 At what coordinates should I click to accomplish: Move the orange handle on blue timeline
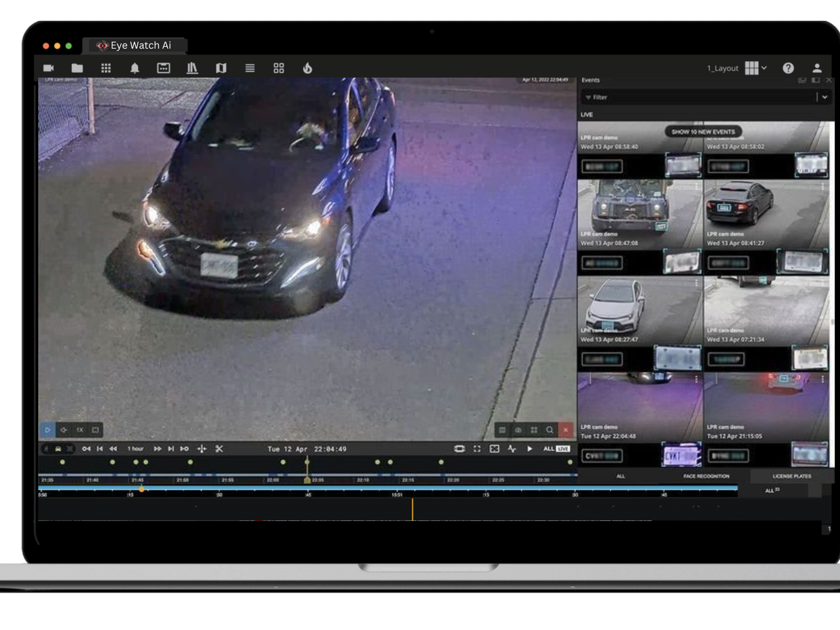pyautogui.click(x=141, y=489)
